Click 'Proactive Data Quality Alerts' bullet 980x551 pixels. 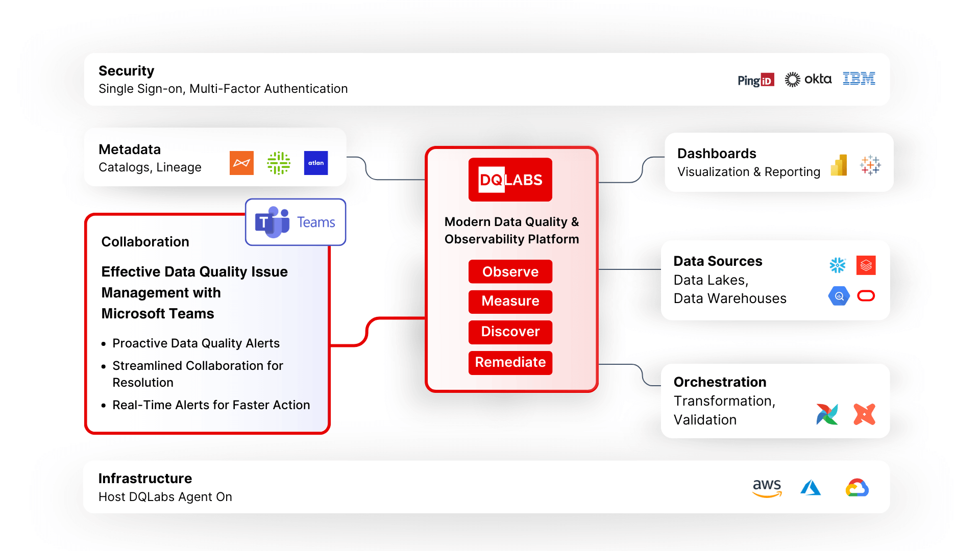[196, 343]
